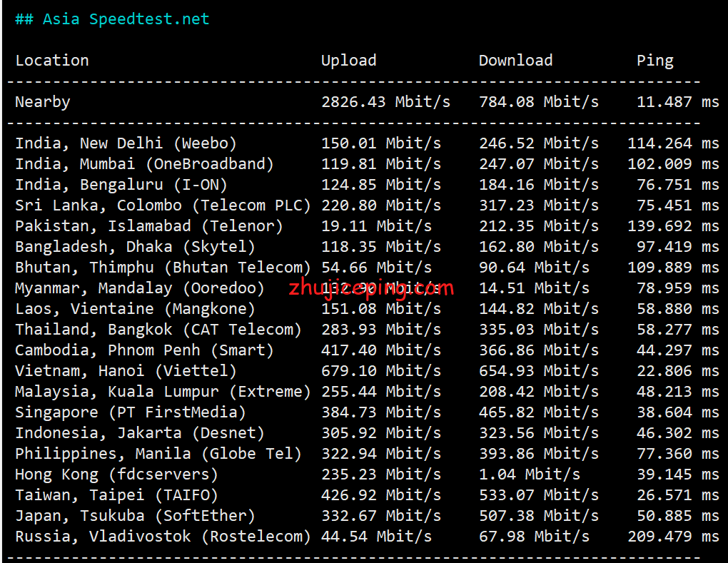Click Manila upload 322.94 Mbit/s

(x=381, y=453)
